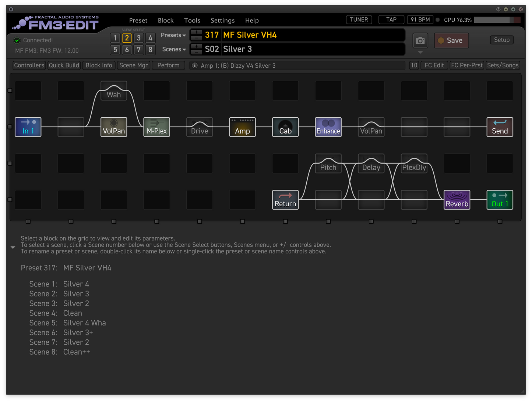The image size is (532, 402).
Task: Open the Scenes dropdown
Action: 174,49
